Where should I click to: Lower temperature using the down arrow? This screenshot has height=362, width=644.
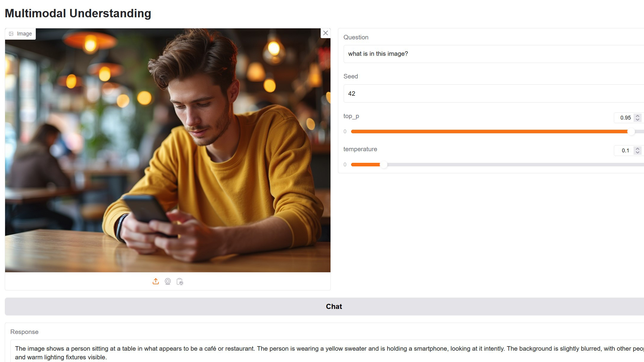[637, 152]
